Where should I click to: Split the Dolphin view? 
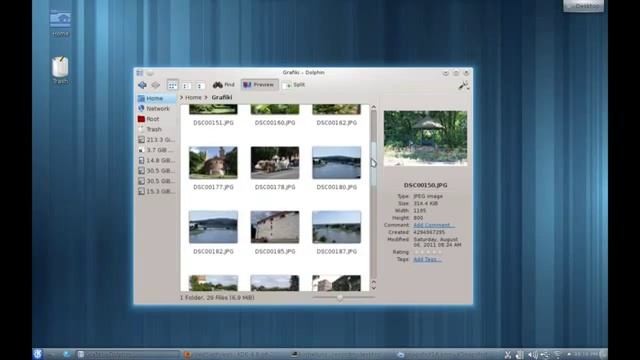293,85
